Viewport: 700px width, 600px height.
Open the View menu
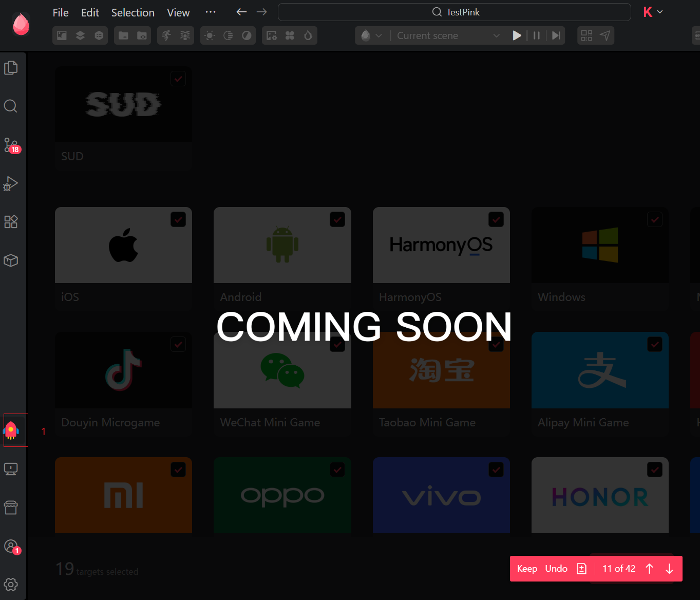tap(178, 12)
